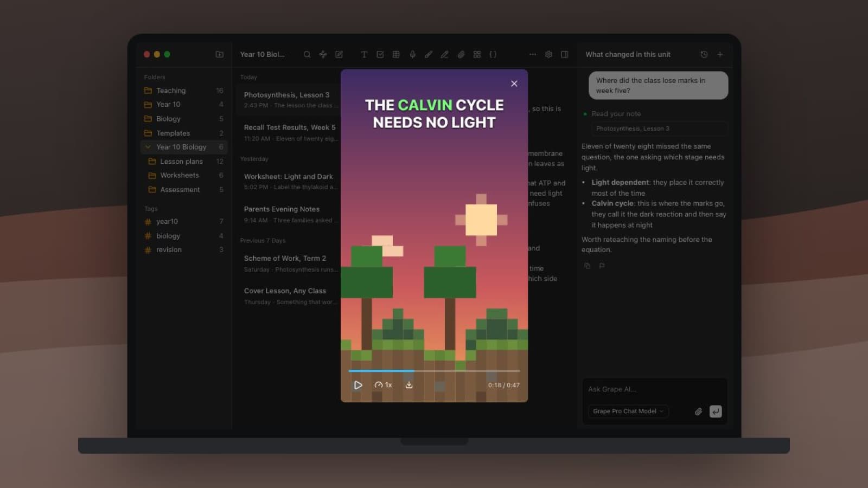The width and height of the screenshot is (868, 488).
Task: Open settings via the gear icon
Action: coord(548,54)
